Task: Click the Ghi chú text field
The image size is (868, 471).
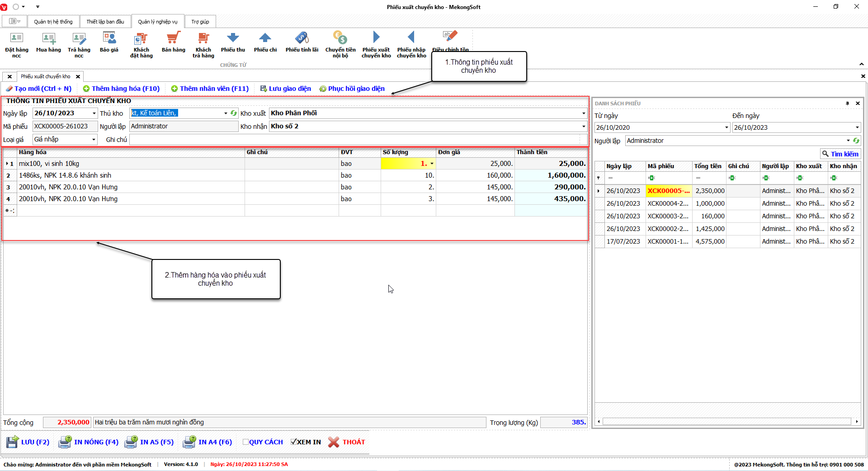Action: point(355,140)
